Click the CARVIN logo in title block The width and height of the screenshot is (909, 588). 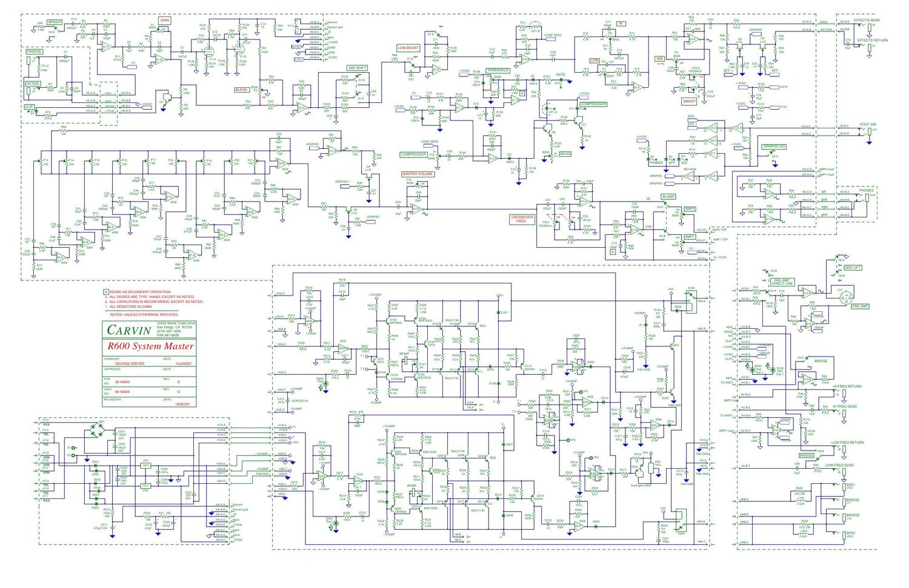(128, 330)
